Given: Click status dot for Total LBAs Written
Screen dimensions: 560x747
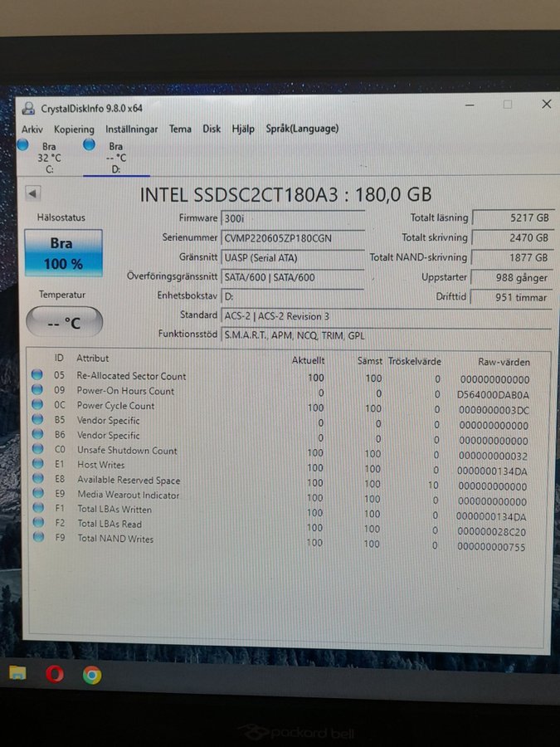Looking at the screenshot, I should click(38, 508).
